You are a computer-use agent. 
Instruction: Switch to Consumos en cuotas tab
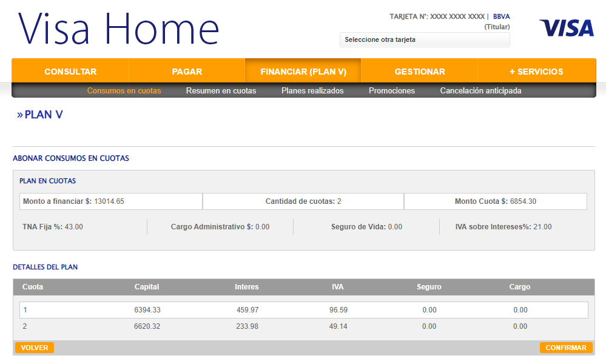pyautogui.click(x=124, y=91)
